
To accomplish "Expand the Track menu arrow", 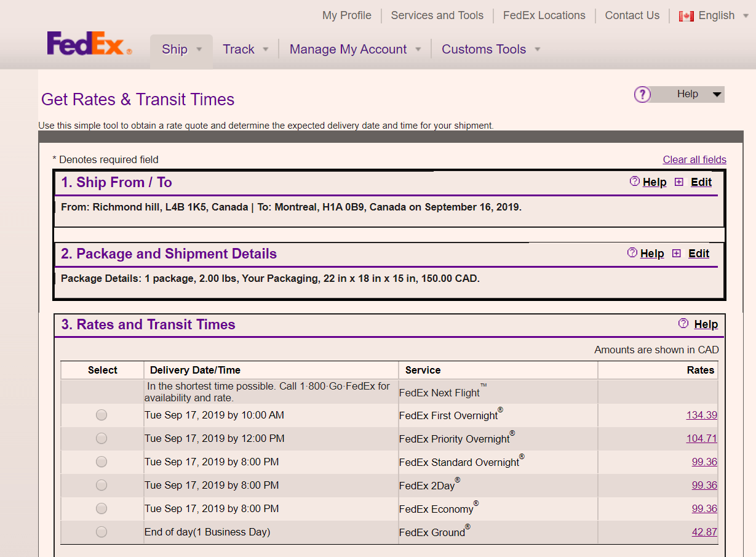I will click(x=266, y=49).
